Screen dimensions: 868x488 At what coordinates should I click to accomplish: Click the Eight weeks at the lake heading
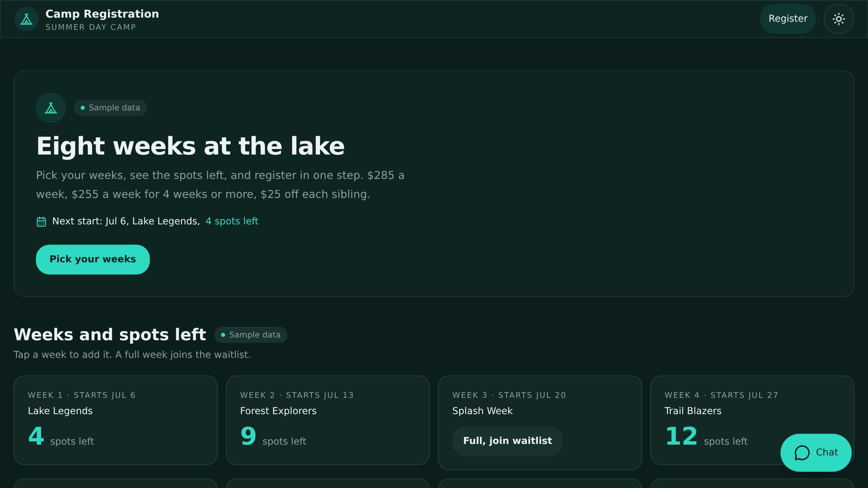point(191,146)
